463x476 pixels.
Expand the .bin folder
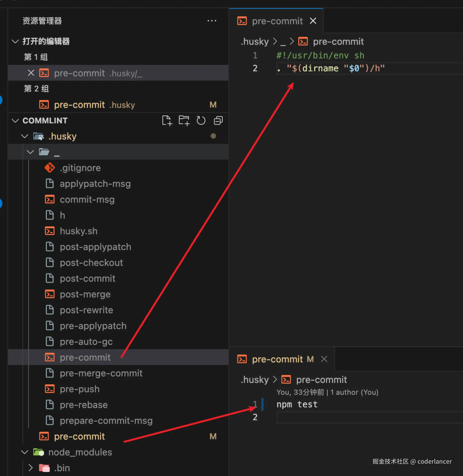pos(30,468)
